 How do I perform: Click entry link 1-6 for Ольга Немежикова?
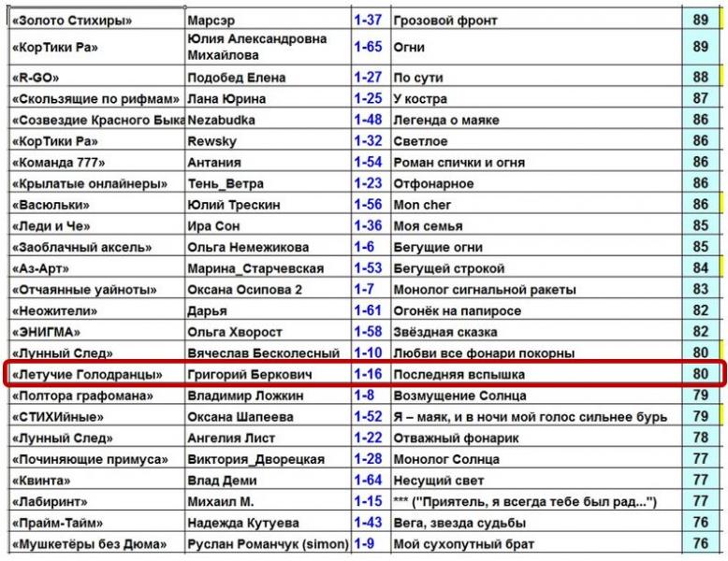coord(364,247)
